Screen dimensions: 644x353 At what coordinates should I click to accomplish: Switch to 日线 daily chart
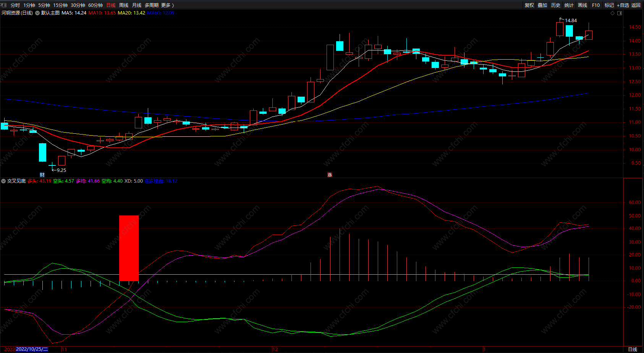tap(111, 5)
